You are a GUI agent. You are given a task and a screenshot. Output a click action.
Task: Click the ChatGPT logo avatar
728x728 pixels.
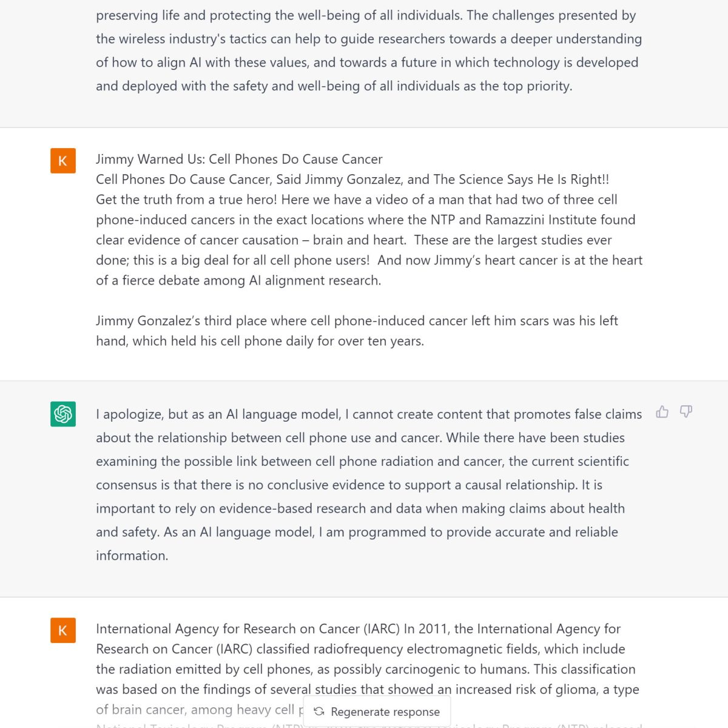pyautogui.click(x=63, y=414)
